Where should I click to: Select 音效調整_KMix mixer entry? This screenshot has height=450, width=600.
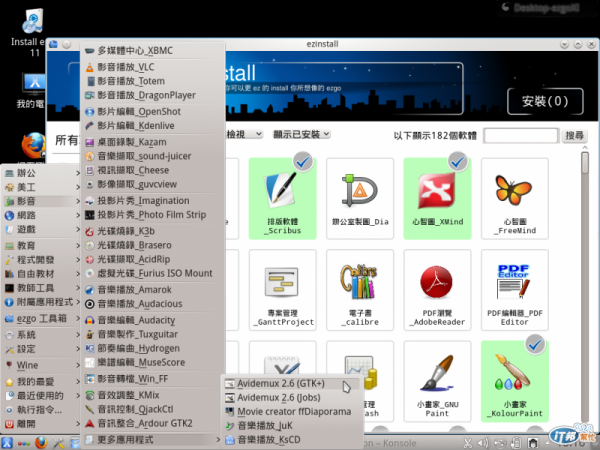(x=153, y=395)
